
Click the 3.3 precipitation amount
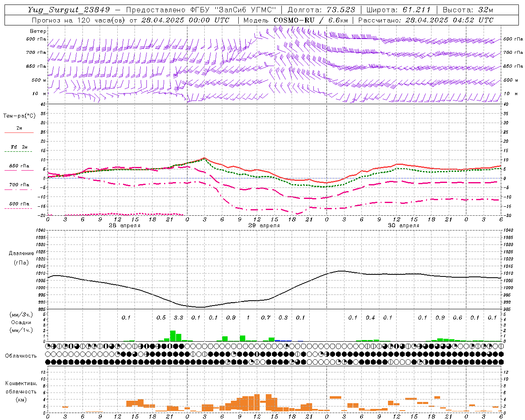[x=178, y=317]
